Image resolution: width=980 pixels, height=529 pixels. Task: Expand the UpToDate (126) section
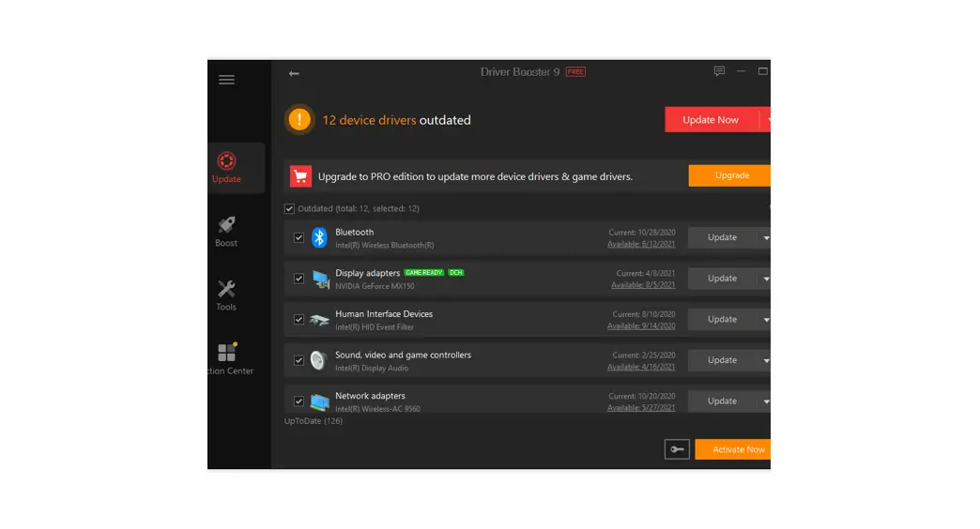314,421
